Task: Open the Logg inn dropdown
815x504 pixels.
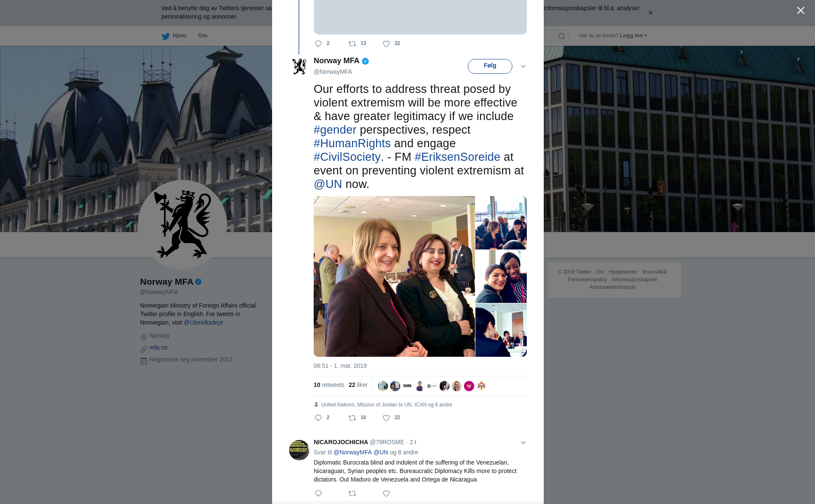Action: [633, 36]
